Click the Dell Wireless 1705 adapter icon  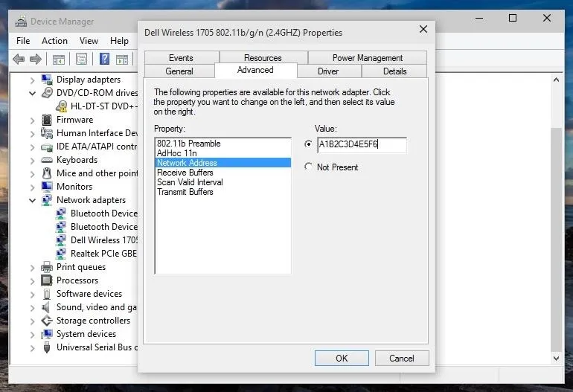tap(61, 240)
